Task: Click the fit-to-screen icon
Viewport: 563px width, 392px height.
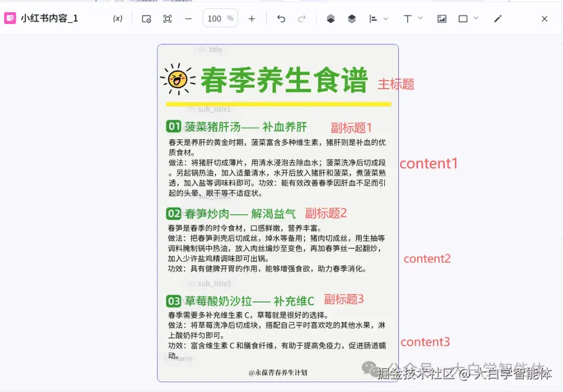Action: [x=167, y=18]
